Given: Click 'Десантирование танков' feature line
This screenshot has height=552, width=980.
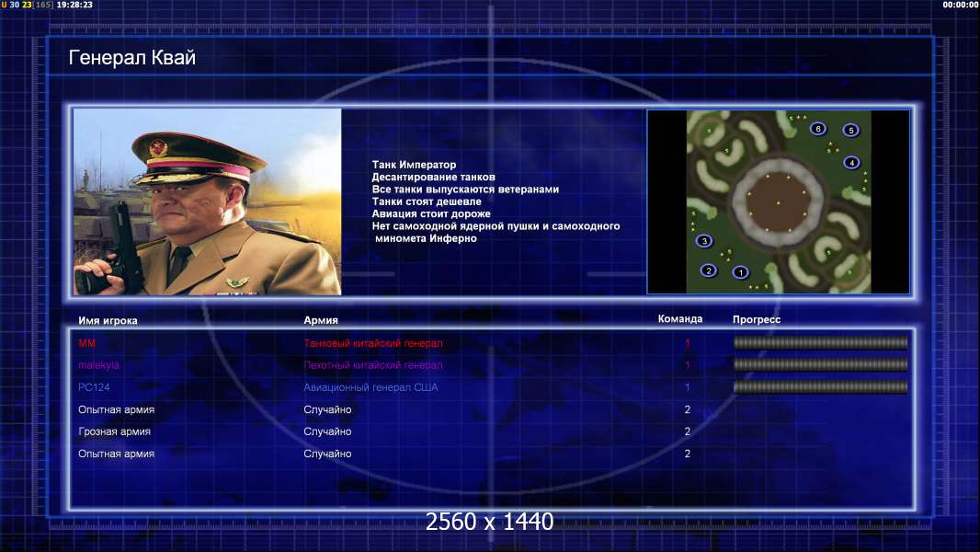Looking at the screenshot, I should click(x=433, y=177).
